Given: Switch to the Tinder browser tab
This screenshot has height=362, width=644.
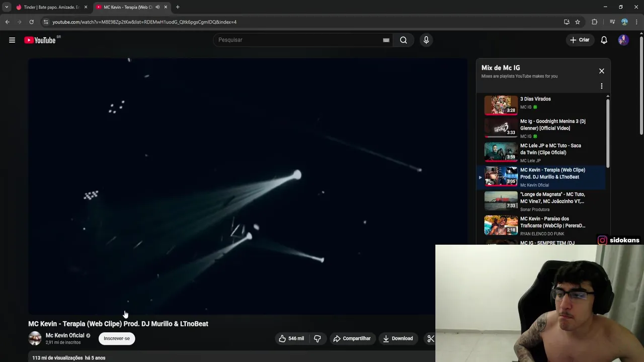Looking at the screenshot, I should [x=52, y=7].
